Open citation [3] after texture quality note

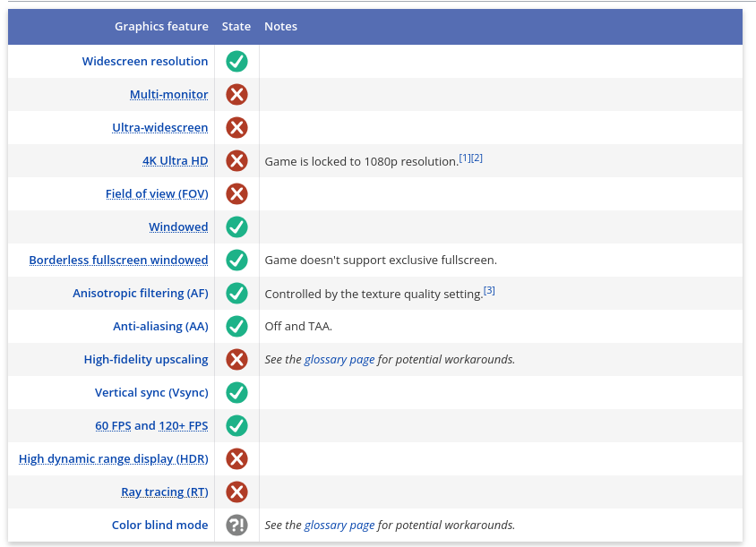[489, 290]
